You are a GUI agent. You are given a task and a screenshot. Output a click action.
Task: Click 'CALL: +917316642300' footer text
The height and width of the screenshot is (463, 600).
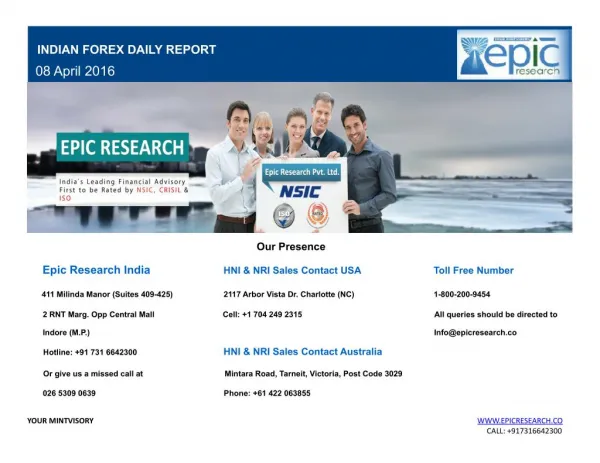524,431
